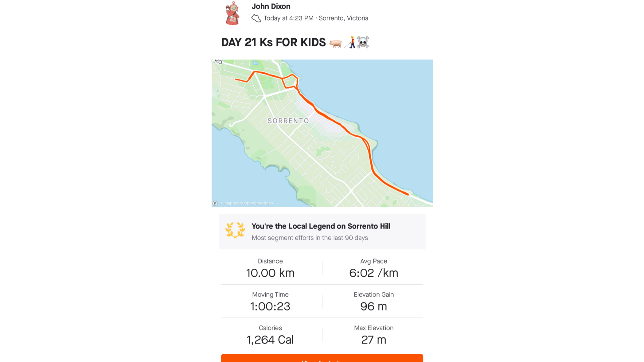Screen dimensions: 644x362
Task: Open the John Dixon name link
Action: pyautogui.click(x=271, y=6)
